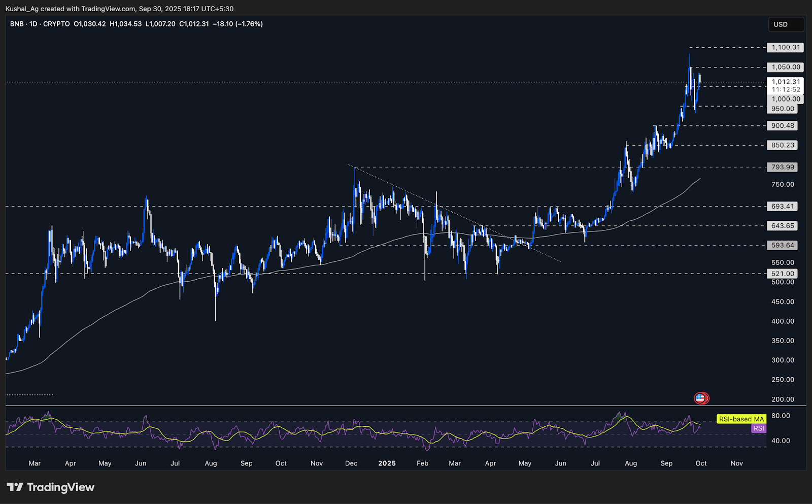Click the 693.41 support level label
The width and height of the screenshot is (812, 504).
coord(782,206)
